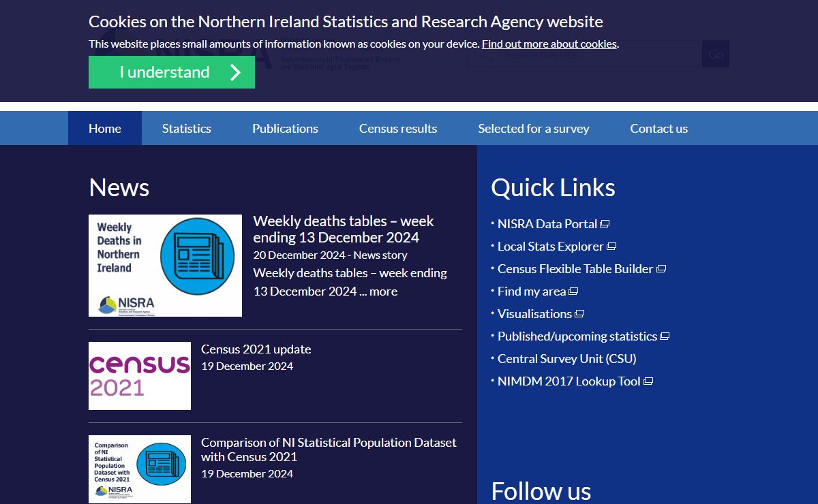Image resolution: width=818 pixels, height=504 pixels.
Task: Click the Comparison of NI Statistical Population thumbnail
Action: pos(140,469)
